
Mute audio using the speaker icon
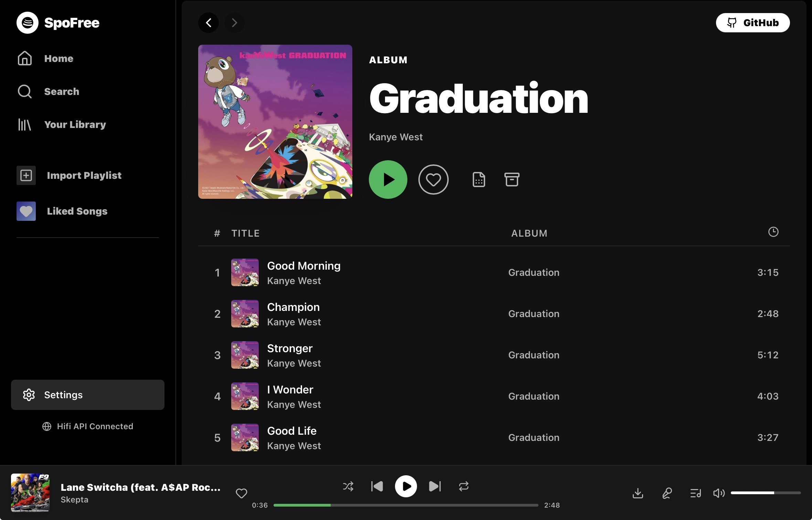click(x=719, y=493)
